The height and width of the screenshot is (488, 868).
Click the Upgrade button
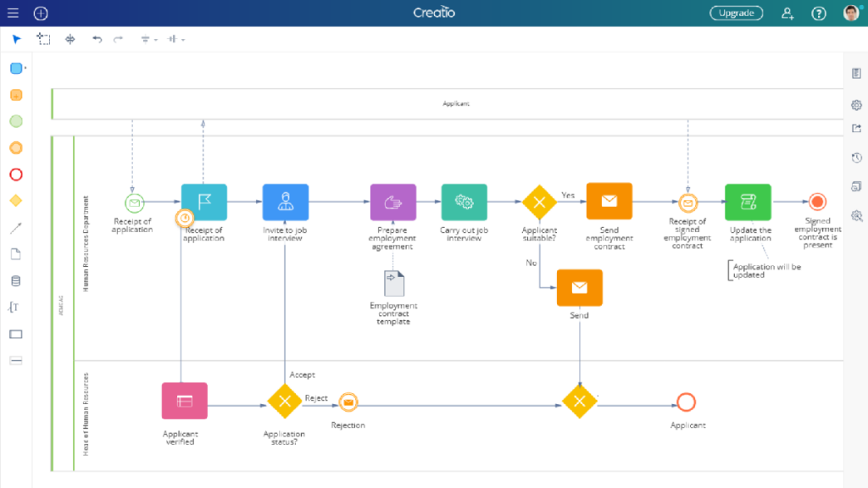pos(736,13)
